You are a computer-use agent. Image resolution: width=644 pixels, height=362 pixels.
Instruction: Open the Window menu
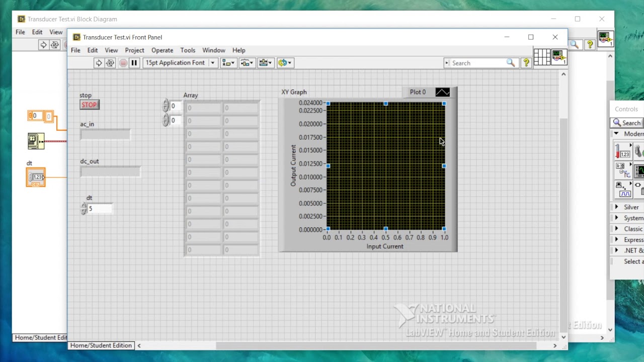pos(214,50)
